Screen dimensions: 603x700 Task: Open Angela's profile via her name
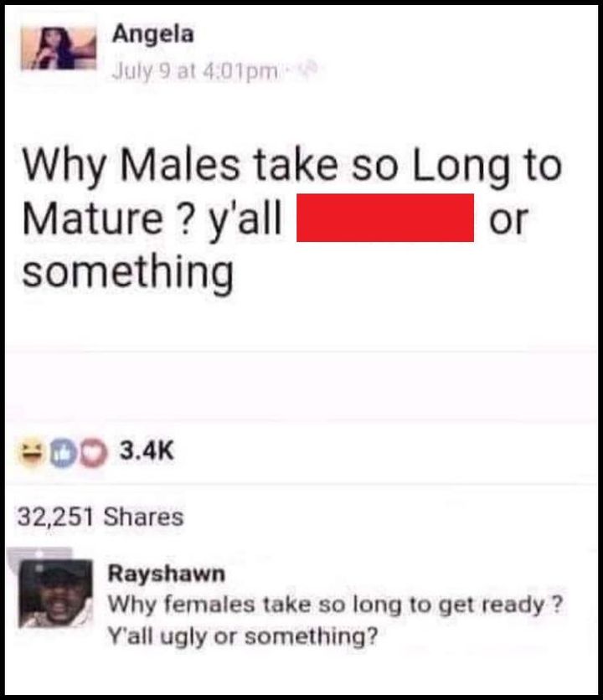(153, 34)
